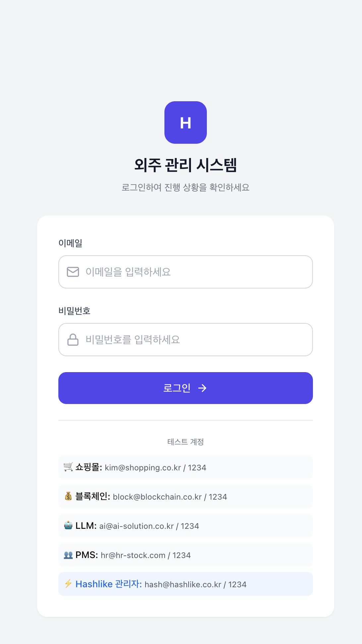Click the robot icon for LLM account
The width and height of the screenshot is (362, 644).
[68, 525]
